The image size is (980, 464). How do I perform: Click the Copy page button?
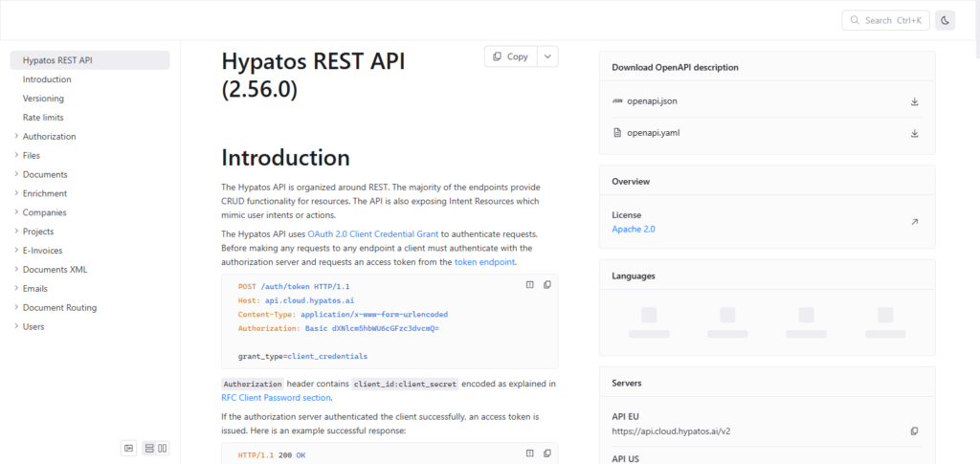(511, 56)
